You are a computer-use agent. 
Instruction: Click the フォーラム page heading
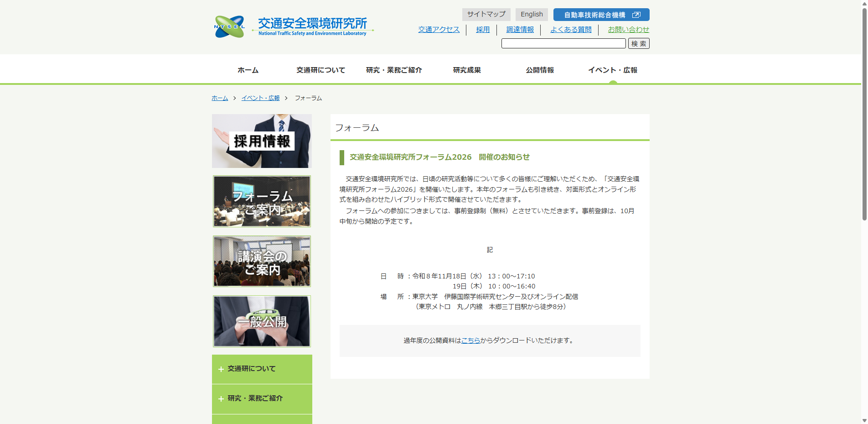(357, 128)
